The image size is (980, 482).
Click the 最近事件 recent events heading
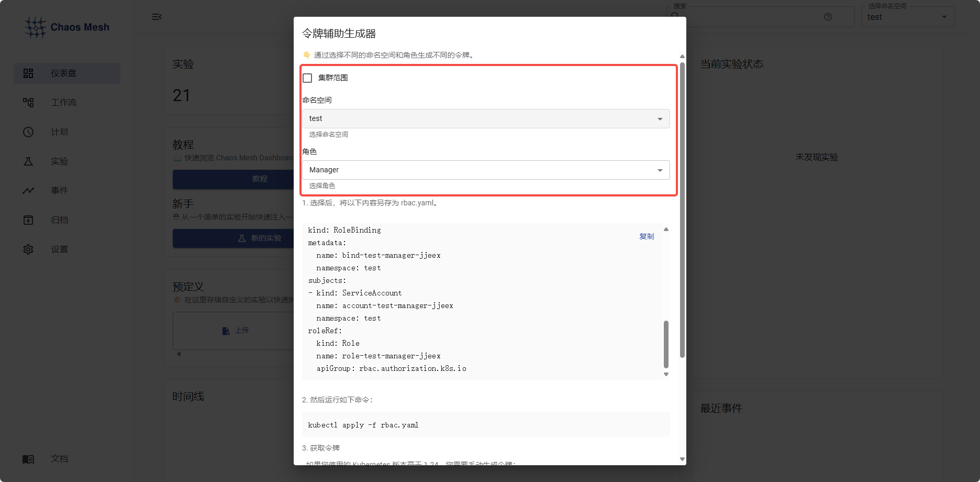coord(721,409)
